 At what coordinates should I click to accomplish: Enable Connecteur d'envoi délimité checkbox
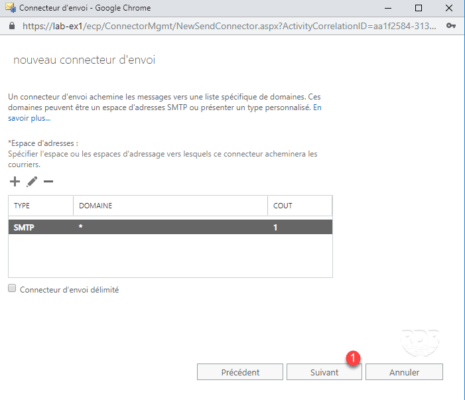[x=12, y=288]
